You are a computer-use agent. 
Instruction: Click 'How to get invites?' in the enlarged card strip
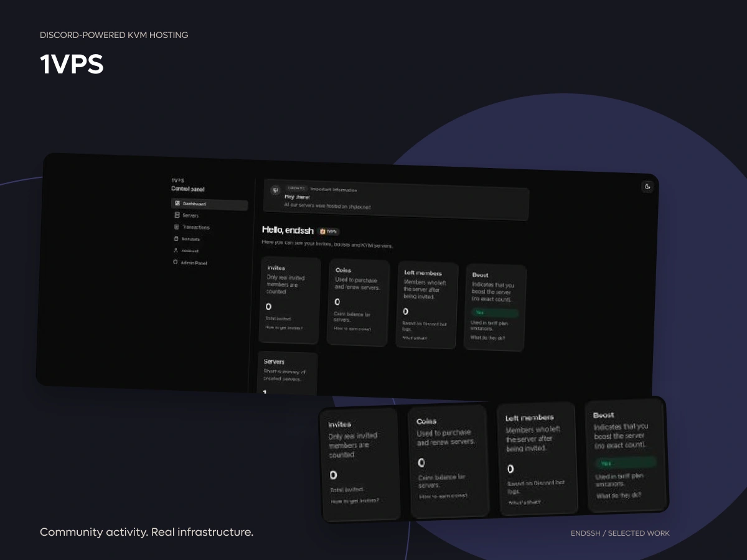(x=355, y=500)
